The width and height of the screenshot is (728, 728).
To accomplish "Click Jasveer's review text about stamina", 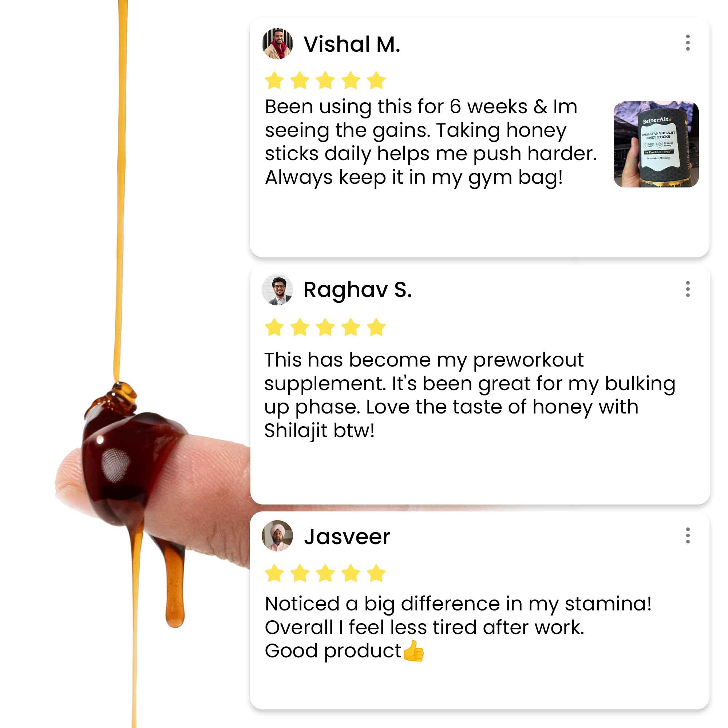I will pos(458,627).
